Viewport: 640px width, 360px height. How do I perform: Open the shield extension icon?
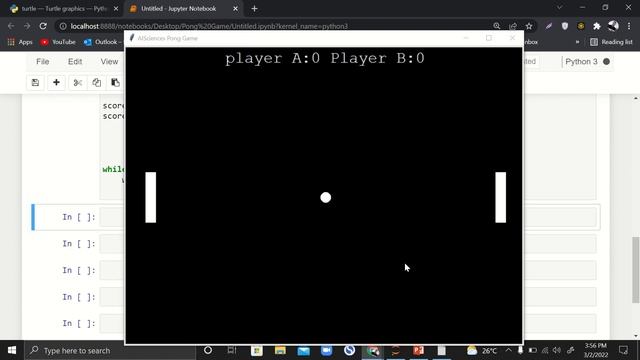[x=565, y=26]
